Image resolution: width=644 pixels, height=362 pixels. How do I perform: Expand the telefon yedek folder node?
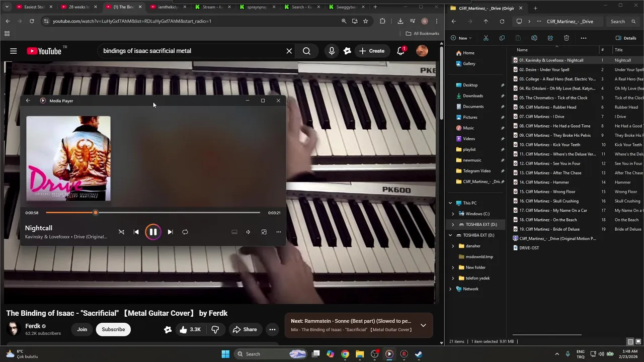[x=453, y=278]
